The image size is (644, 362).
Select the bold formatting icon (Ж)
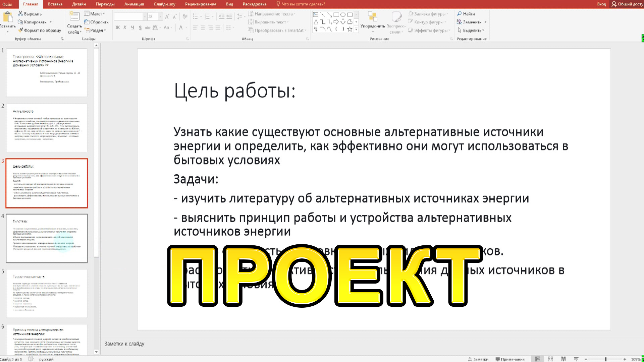tap(117, 27)
